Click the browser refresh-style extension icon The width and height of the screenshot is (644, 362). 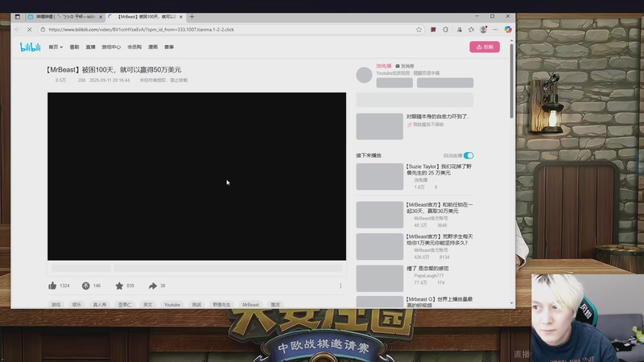tap(446, 30)
